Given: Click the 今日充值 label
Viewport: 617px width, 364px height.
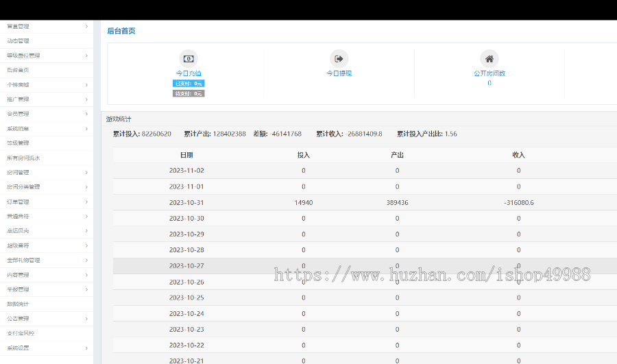Looking at the screenshot, I should [189, 73].
